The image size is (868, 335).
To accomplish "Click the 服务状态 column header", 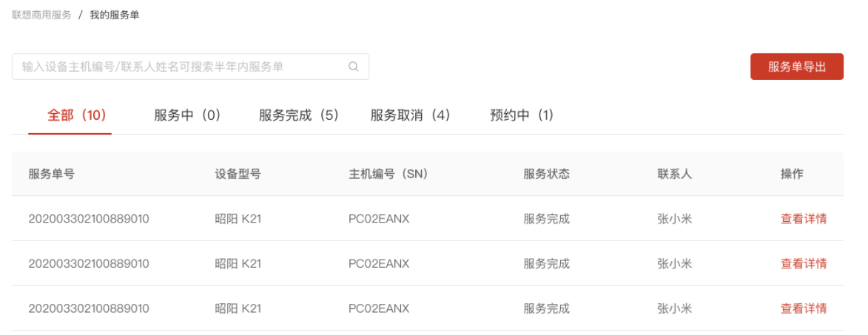I will [x=546, y=175].
